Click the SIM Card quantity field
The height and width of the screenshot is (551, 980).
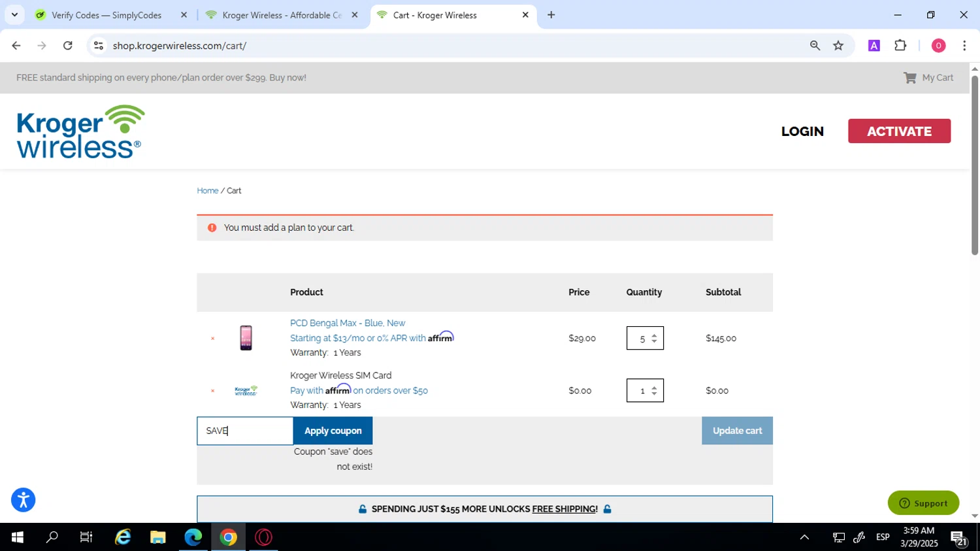tap(645, 390)
